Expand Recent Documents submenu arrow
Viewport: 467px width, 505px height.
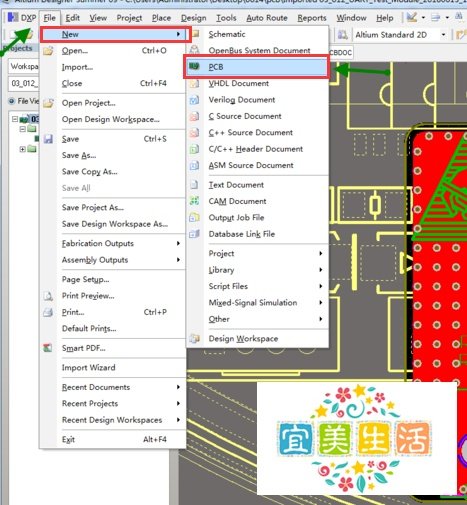point(178,387)
